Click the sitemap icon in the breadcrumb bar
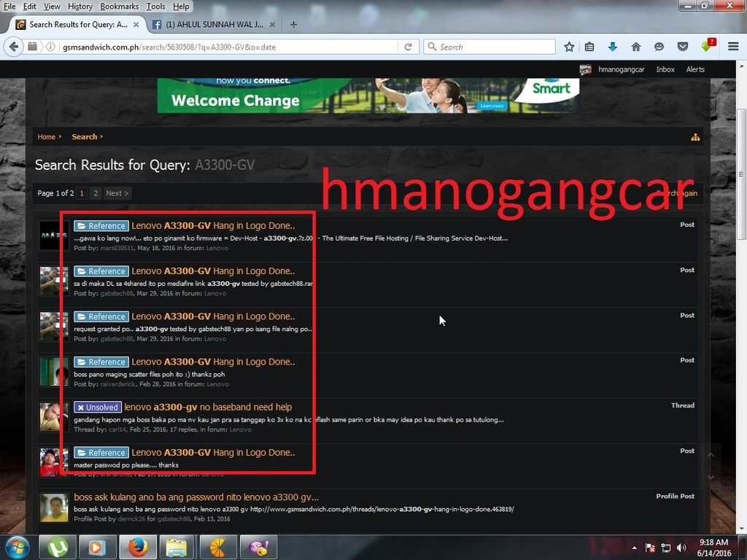The height and width of the screenshot is (560, 747). (x=695, y=137)
